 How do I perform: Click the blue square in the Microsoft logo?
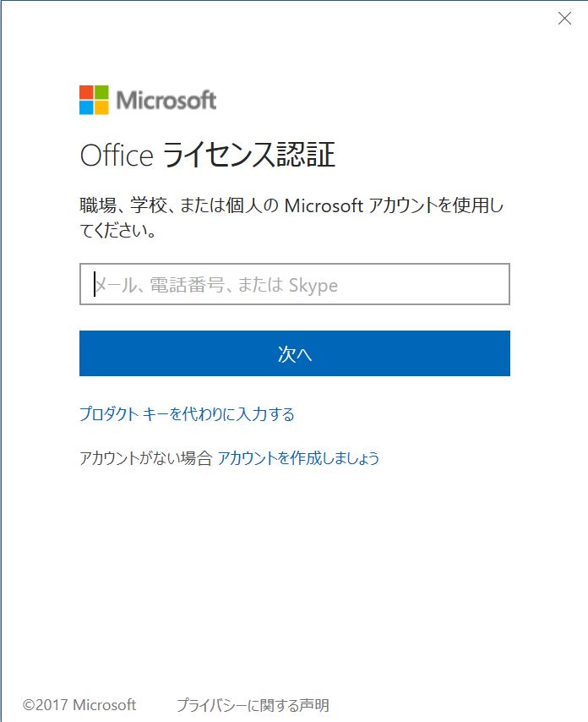pyautogui.click(x=85, y=107)
